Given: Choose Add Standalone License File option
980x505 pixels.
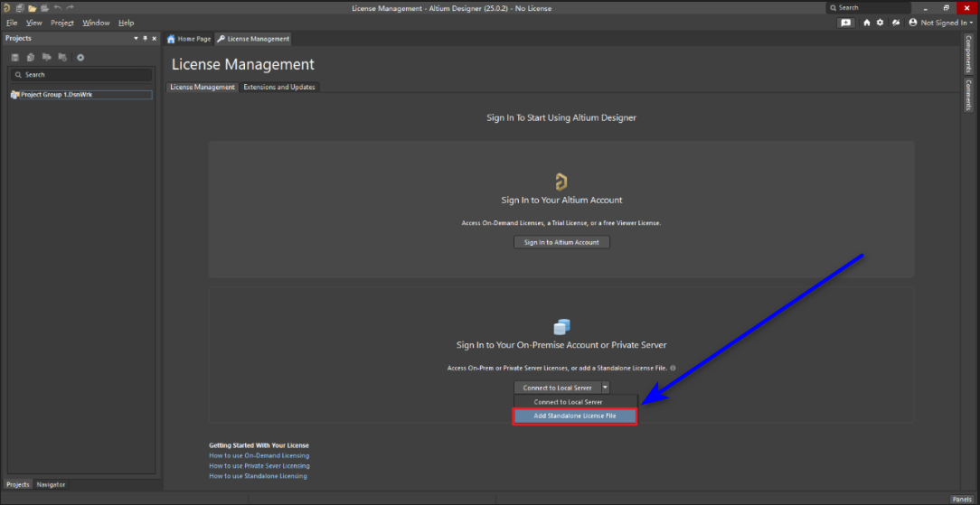Looking at the screenshot, I should (x=575, y=416).
